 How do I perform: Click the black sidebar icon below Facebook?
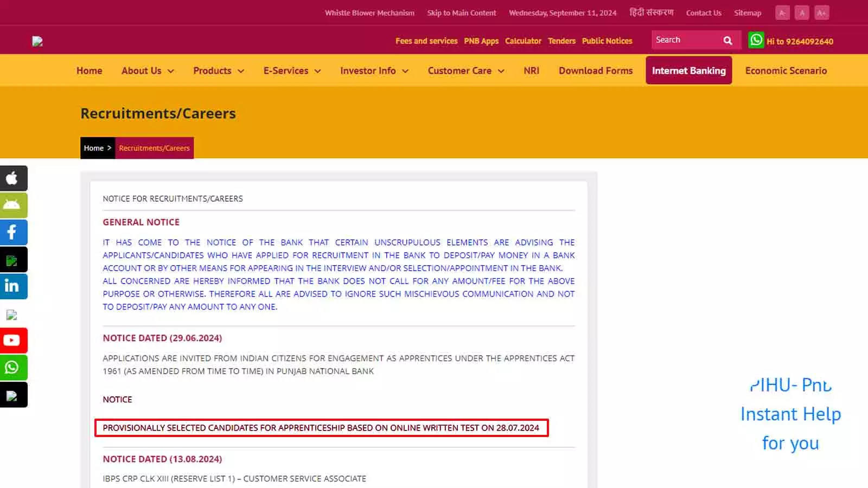(13, 260)
